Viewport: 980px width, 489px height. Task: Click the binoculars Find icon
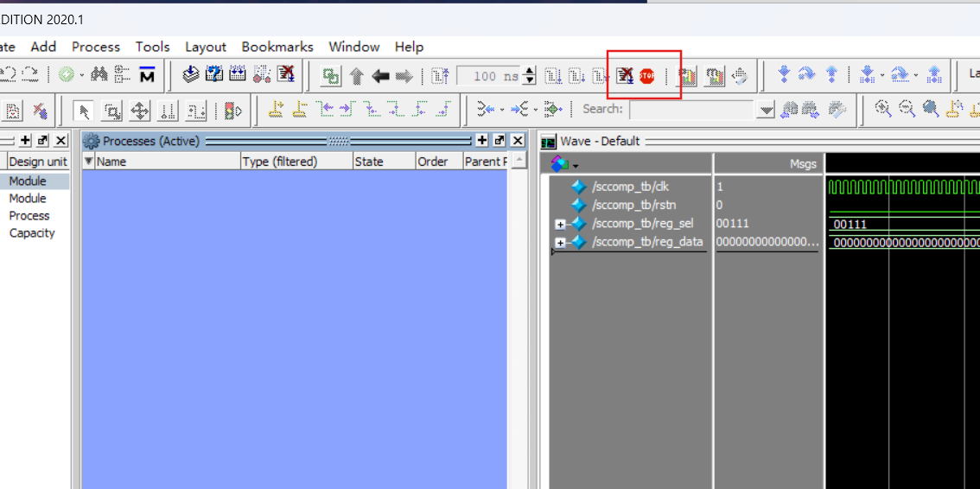99,75
